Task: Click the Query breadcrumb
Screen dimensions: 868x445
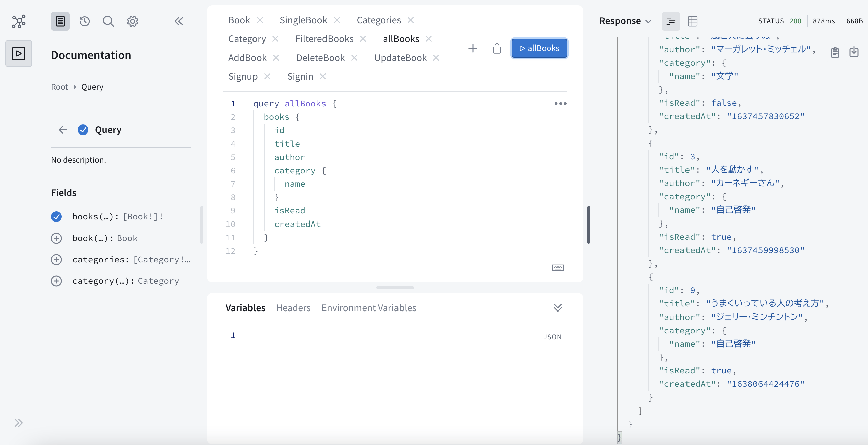Action: click(x=92, y=87)
